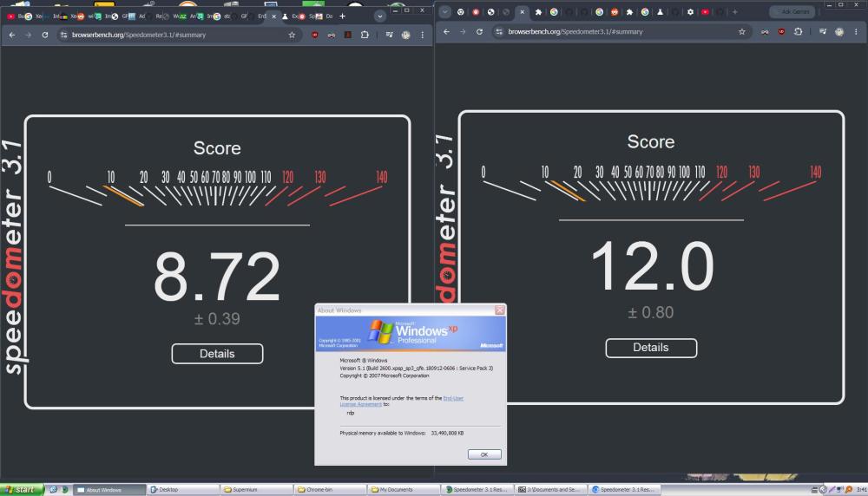868x496 pixels.
Task: Expand tab search dropdown in left browser
Action: click(380, 16)
